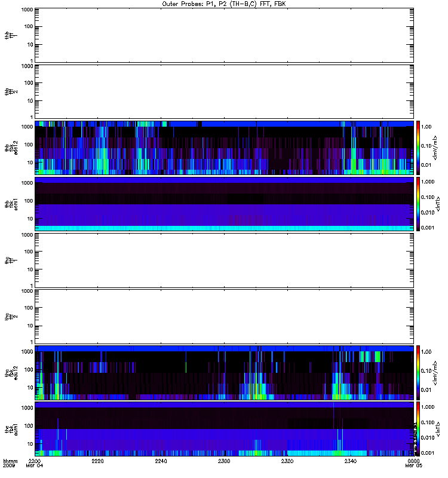Click the <|nT|> unit label beside thb scm1
The image size is (448, 478).
438,204
